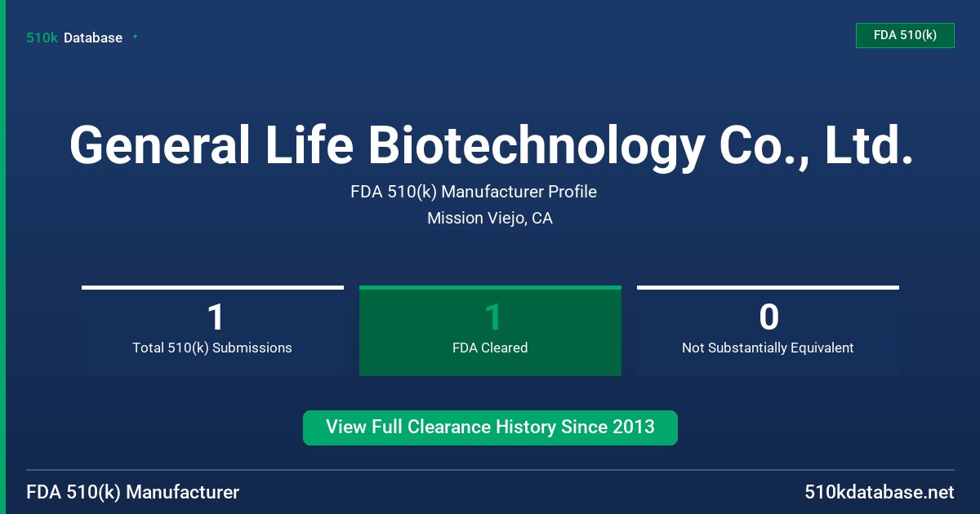Open the FDA Cleared stat card
This screenshot has height=514, width=980.
pyautogui.click(x=490, y=330)
